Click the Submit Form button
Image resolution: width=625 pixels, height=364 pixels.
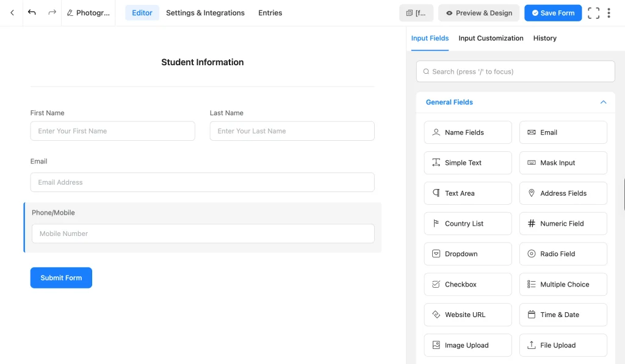point(61,277)
